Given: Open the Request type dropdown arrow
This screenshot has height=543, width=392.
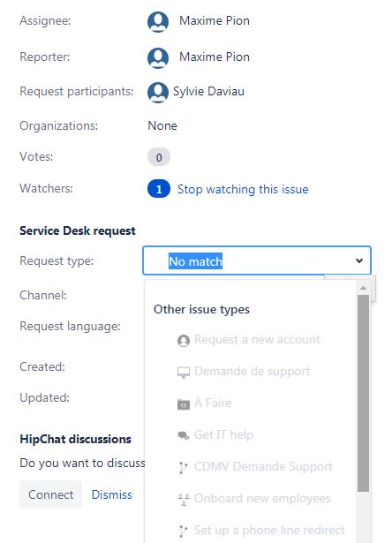Looking at the screenshot, I should pos(359,260).
